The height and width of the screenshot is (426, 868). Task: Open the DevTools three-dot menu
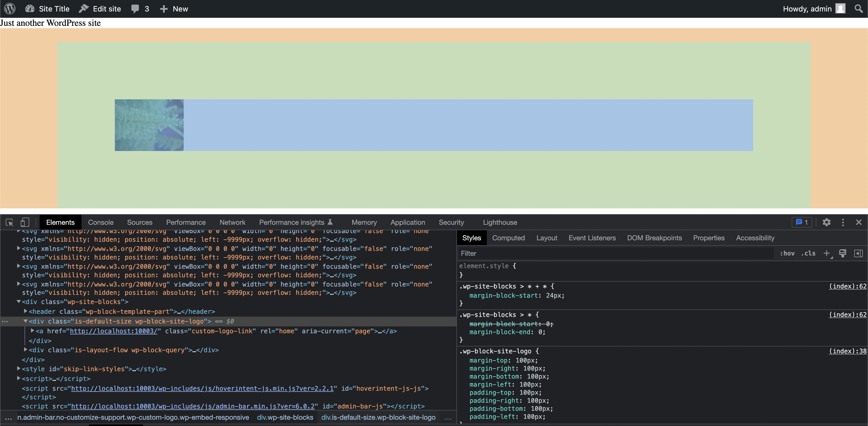click(x=843, y=222)
